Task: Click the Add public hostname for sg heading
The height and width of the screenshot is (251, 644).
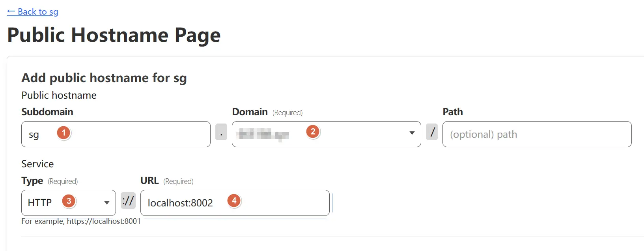Action: [104, 78]
